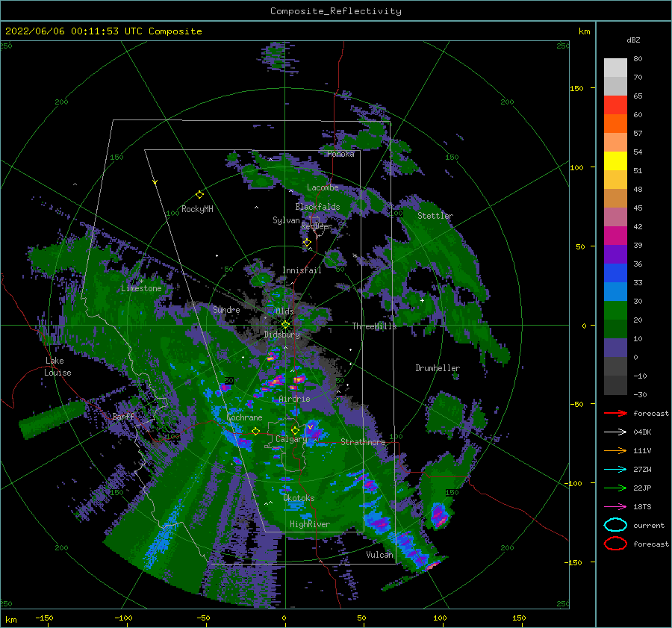Click the Lake Louise label

[57, 367]
